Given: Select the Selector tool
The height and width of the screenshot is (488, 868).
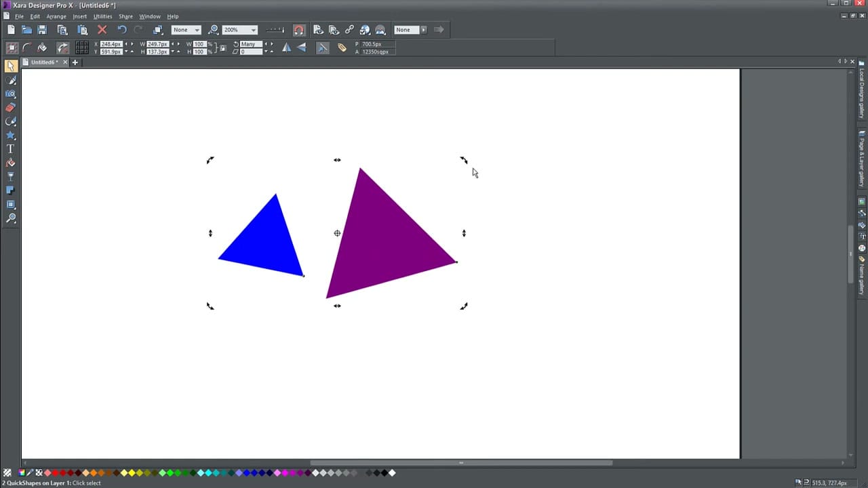Looking at the screenshot, I should coord(11,66).
